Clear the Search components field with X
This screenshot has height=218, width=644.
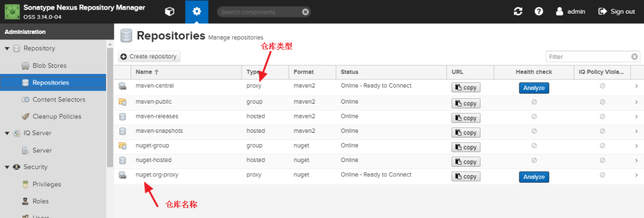(305, 12)
